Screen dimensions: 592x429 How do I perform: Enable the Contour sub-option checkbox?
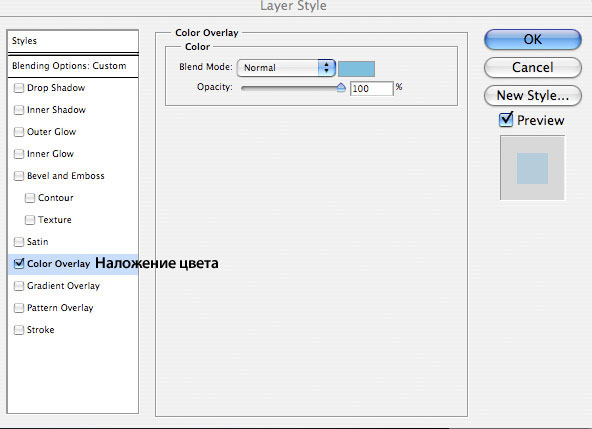[x=29, y=198]
